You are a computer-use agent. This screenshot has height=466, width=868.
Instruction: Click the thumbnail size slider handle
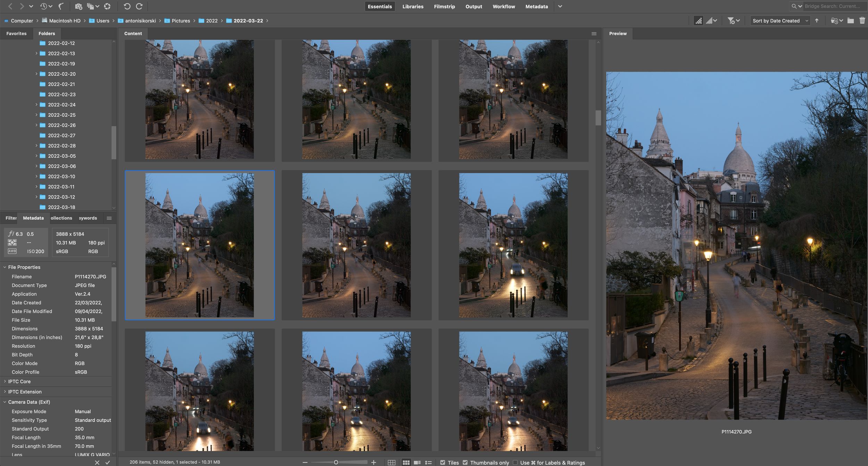pyautogui.click(x=336, y=462)
